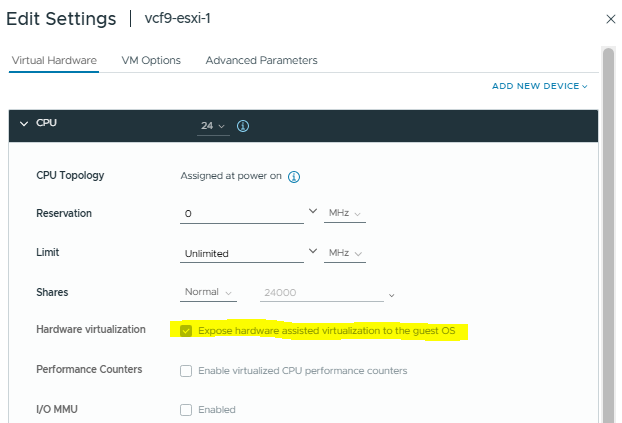Viewport: 622px width, 423px height.
Task: Open the Limit value dropdown
Action: coord(313,252)
